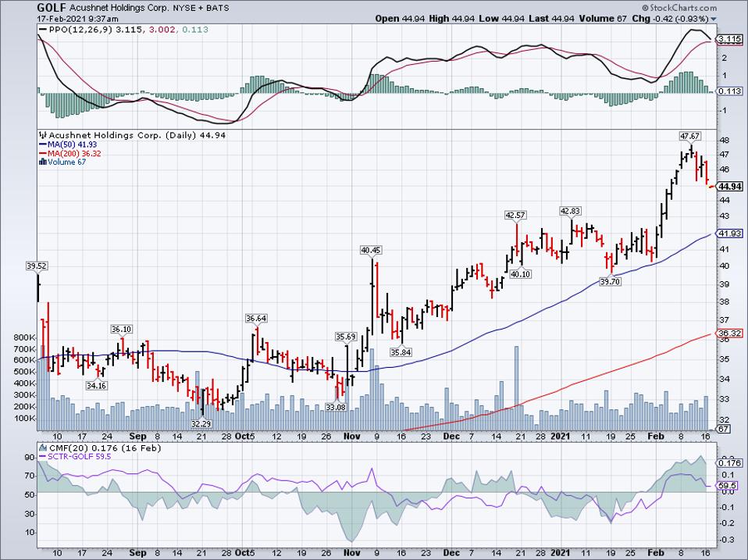Click the 35.69 price label
The height and width of the screenshot is (560, 748).
[x=345, y=337]
